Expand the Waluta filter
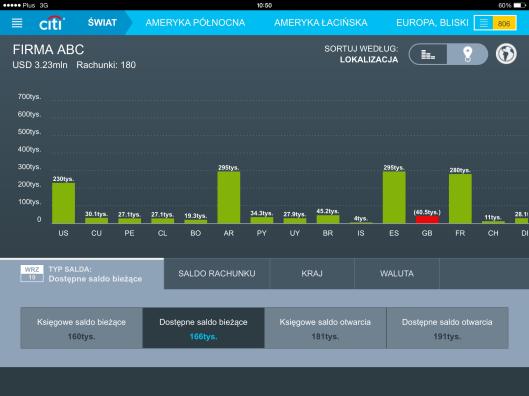The height and width of the screenshot is (396, 529). 397,274
